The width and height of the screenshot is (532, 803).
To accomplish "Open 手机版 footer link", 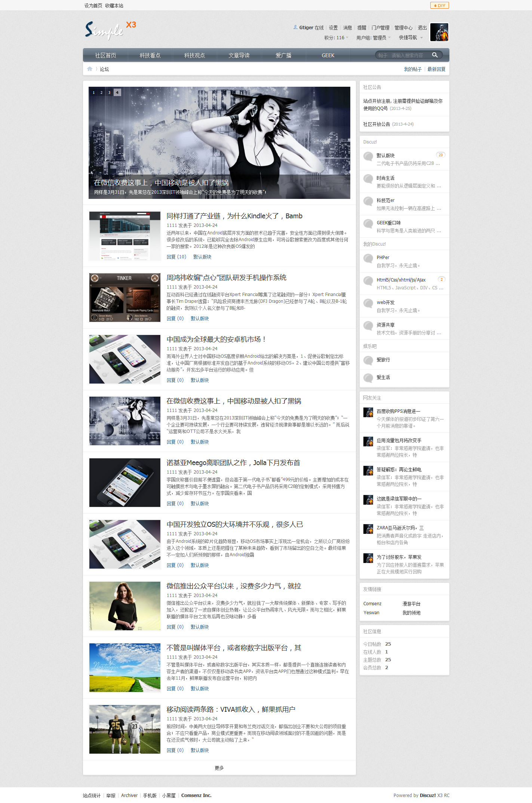I will pyautogui.click(x=150, y=796).
